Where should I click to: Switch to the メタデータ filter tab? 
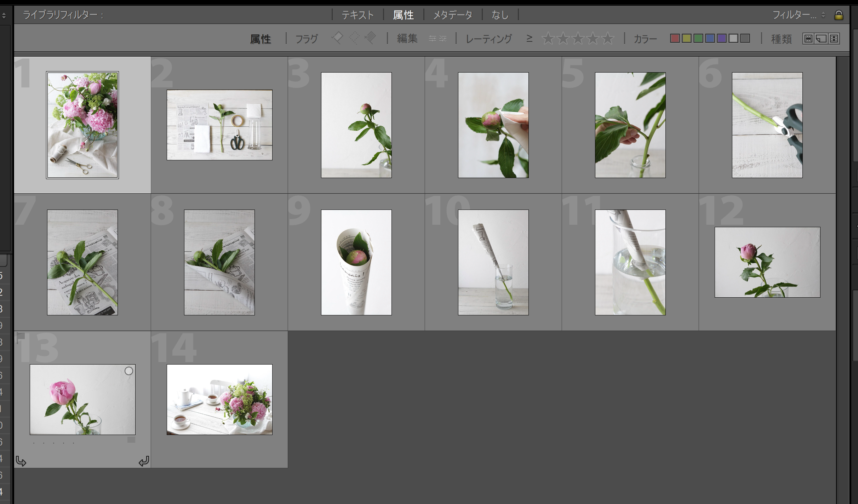click(453, 15)
